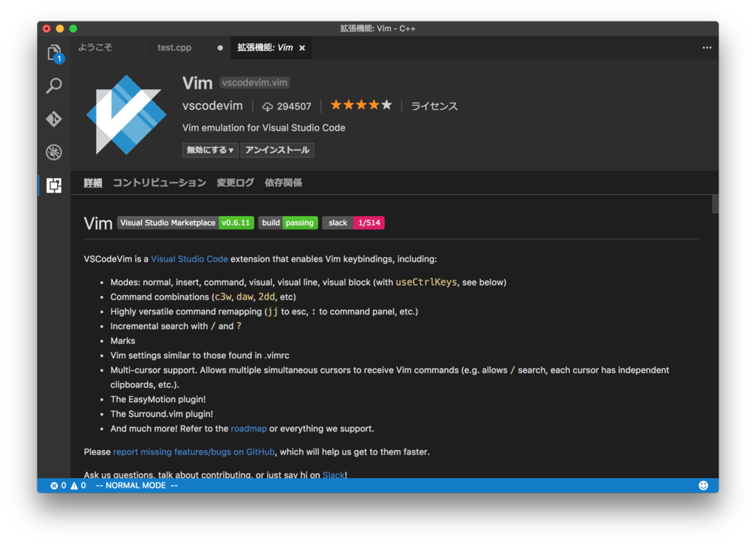This screenshot has height=546, width=756.
Task: Click the vertical scrollbar thumb
Action: (715, 204)
